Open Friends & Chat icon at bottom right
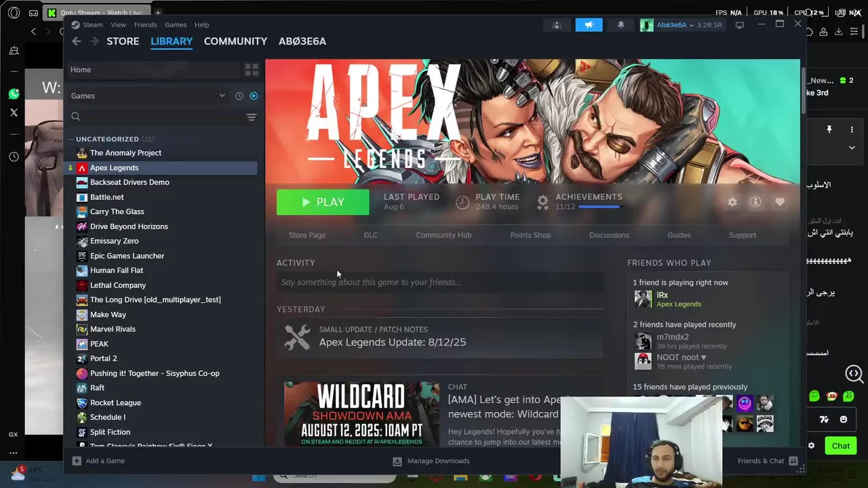The image size is (868, 488). coord(793,461)
